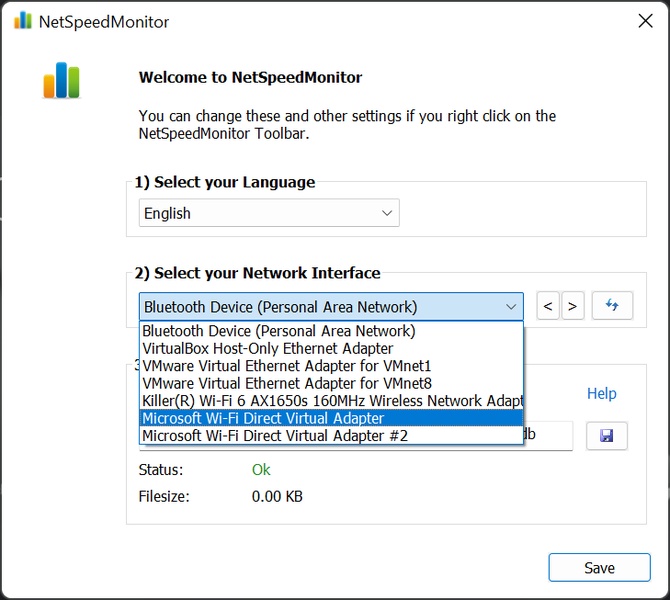Click the refresh network interfaces icon button
The width and height of the screenshot is (670, 600).
click(612, 306)
